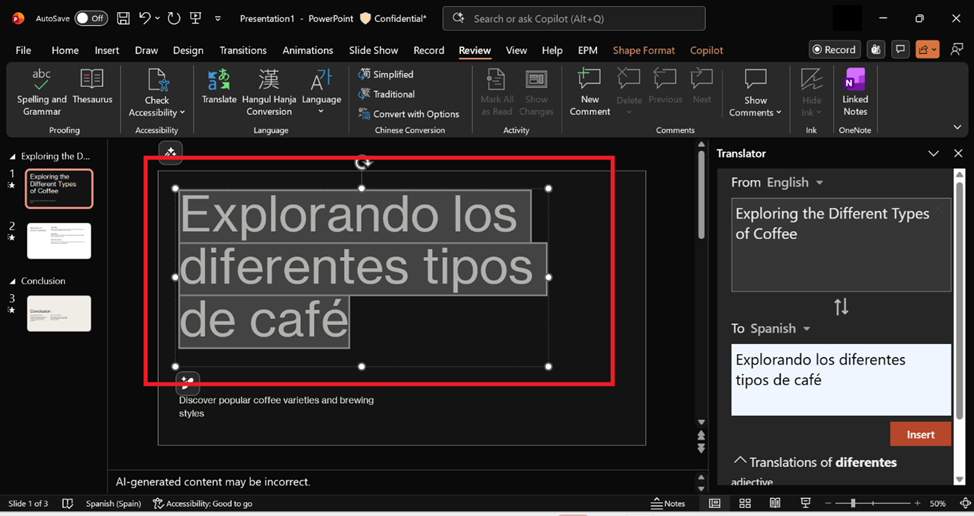Collapse the ribbon chevron
The image size is (974, 516).
[x=957, y=127]
